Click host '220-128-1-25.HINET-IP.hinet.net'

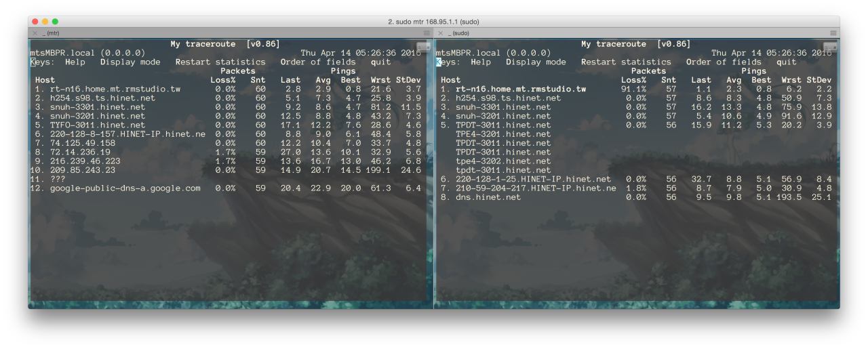pyautogui.click(x=533, y=180)
